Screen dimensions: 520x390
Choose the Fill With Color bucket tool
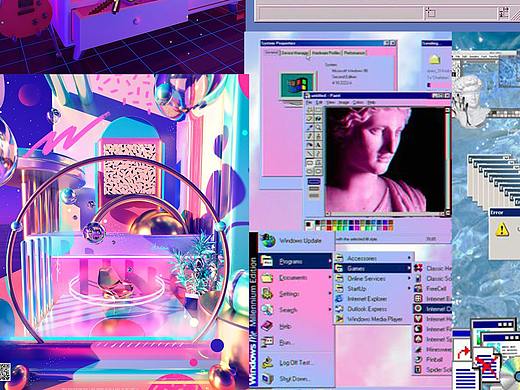click(x=318, y=119)
